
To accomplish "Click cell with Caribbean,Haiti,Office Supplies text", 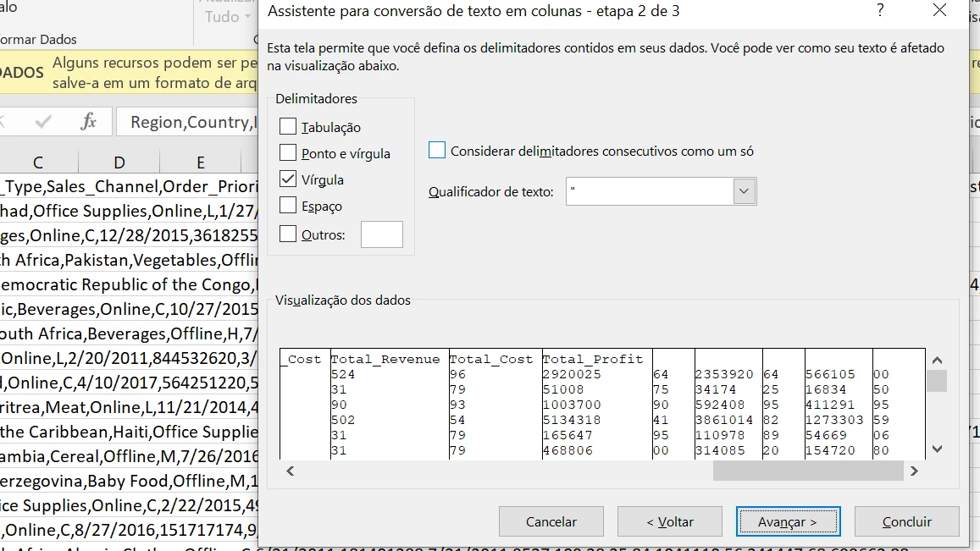I will coord(129,432).
